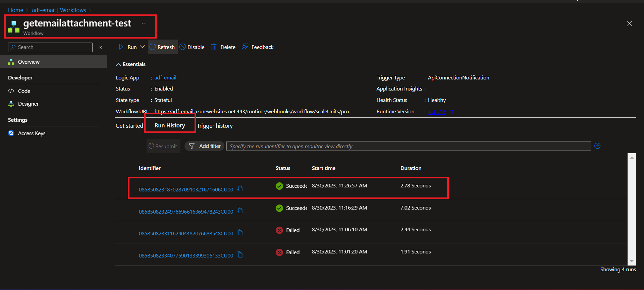Disable the workflow using Disable icon
The image size is (644, 290).
coord(183,47)
